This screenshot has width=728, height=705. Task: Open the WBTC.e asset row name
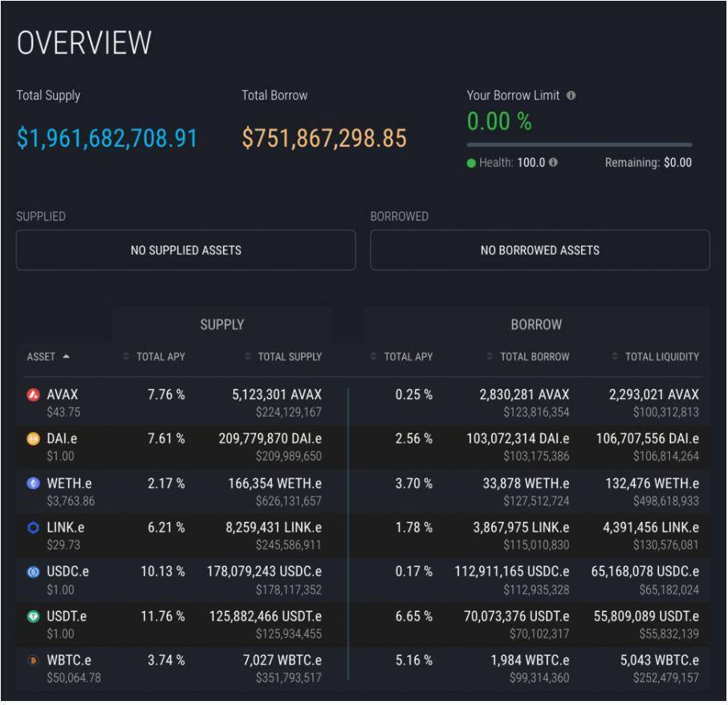click(69, 660)
